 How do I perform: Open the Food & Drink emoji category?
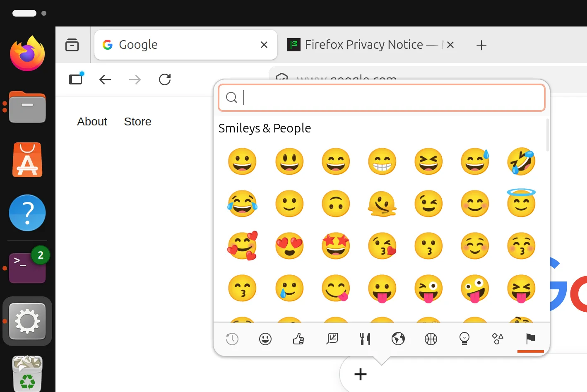365,339
